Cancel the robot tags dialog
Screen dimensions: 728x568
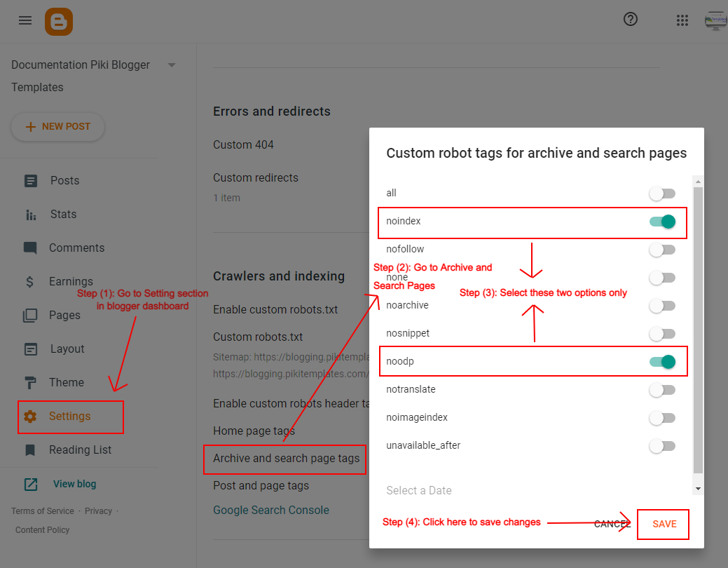click(612, 525)
